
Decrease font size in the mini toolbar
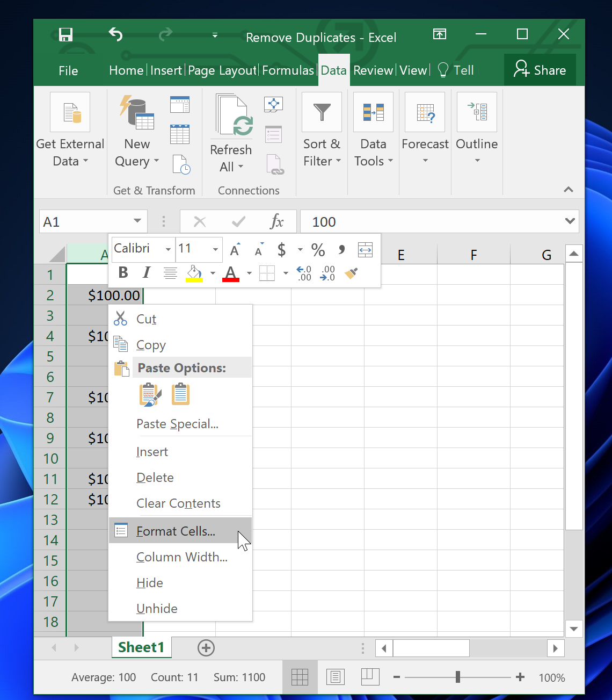[259, 249]
